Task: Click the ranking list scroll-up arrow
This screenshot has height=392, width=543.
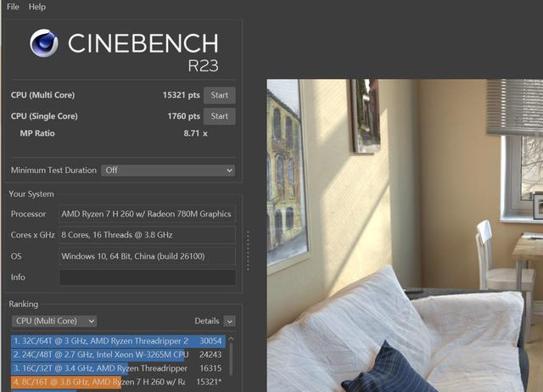Action: 232,339
